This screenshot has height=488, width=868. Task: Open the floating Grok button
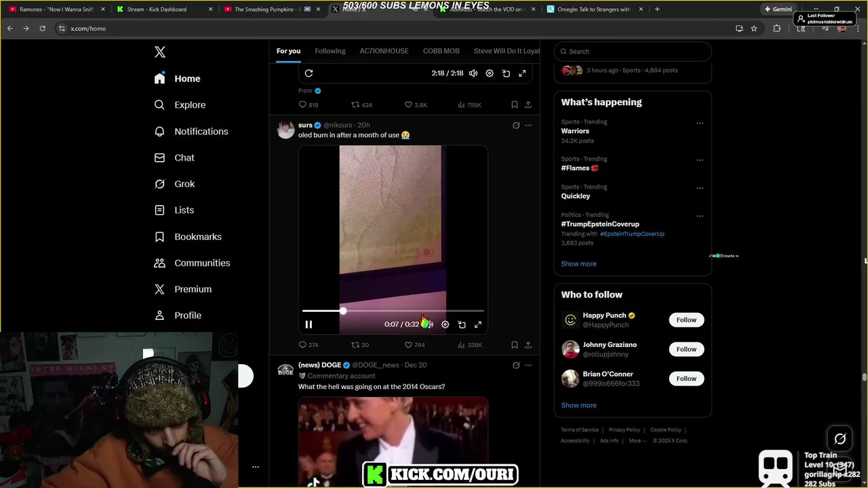point(840,439)
